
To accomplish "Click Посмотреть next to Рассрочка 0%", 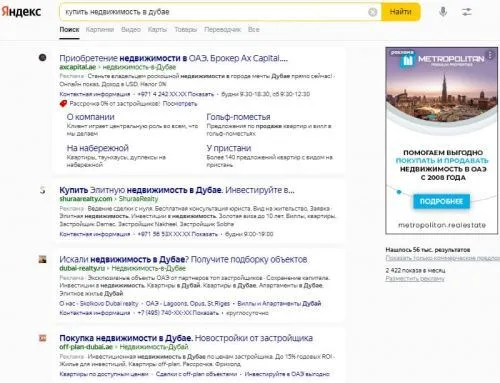I will tap(180, 104).
